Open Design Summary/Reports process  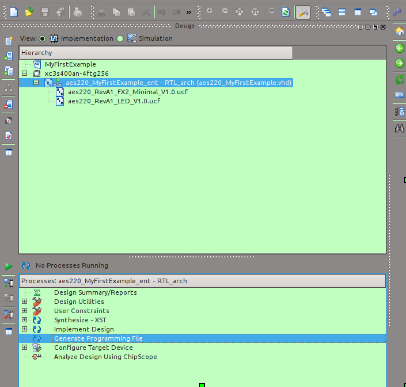(x=95, y=292)
